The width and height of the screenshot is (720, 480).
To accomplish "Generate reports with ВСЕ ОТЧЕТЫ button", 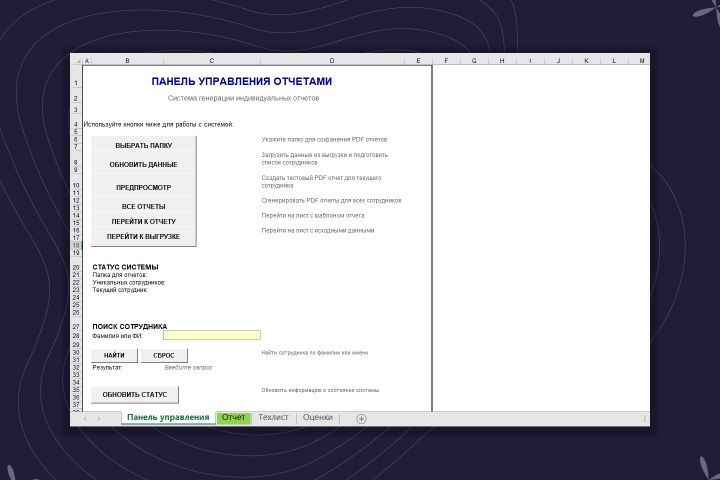I will tap(144, 206).
